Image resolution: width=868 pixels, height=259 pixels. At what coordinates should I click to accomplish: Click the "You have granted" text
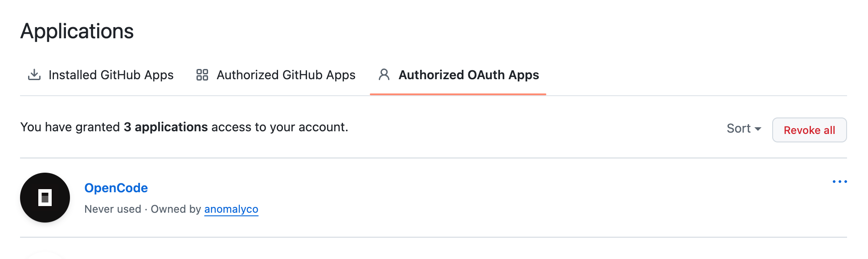(x=70, y=127)
